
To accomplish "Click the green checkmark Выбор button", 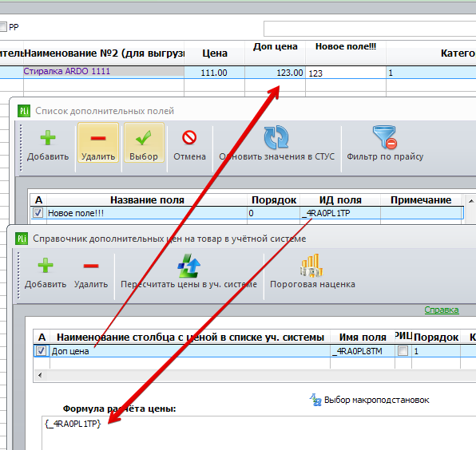I will 144,143.
